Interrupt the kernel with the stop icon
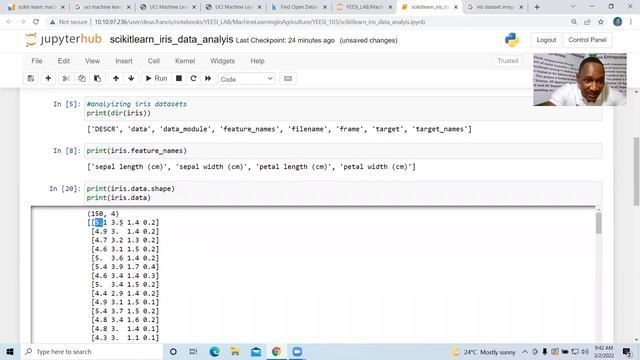The height and width of the screenshot is (360, 640). (179, 78)
